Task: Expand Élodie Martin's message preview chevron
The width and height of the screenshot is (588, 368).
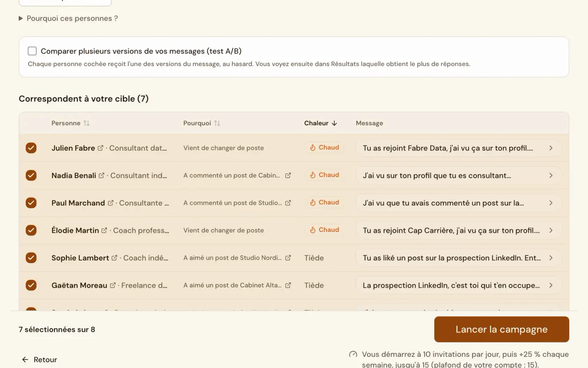Action: coord(551,231)
